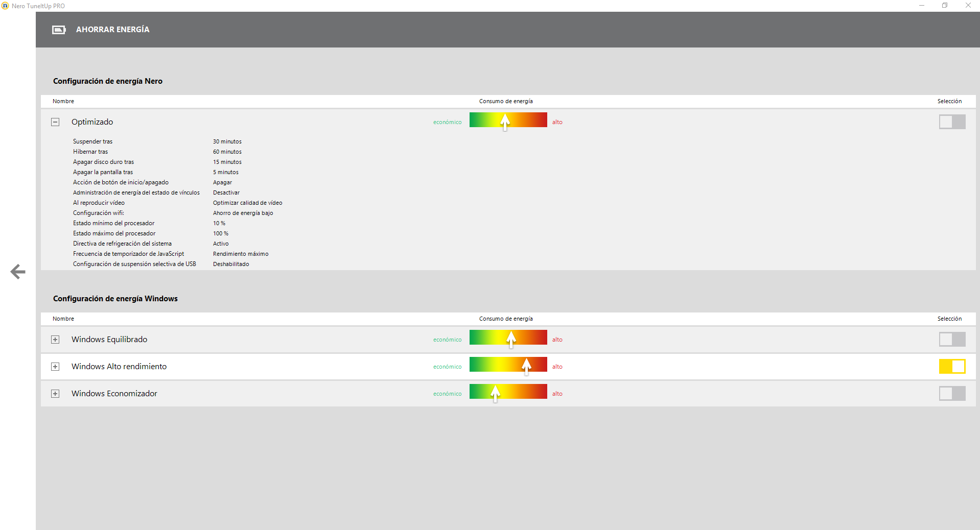The height and width of the screenshot is (530, 980).
Task: Click the Configuración de energía Nero heading
Action: tap(108, 81)
